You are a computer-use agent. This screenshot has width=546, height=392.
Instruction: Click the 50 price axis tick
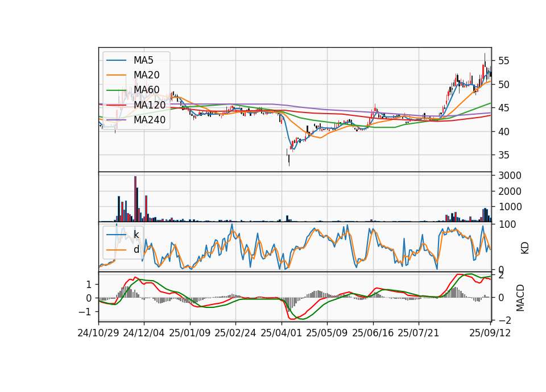503,85
